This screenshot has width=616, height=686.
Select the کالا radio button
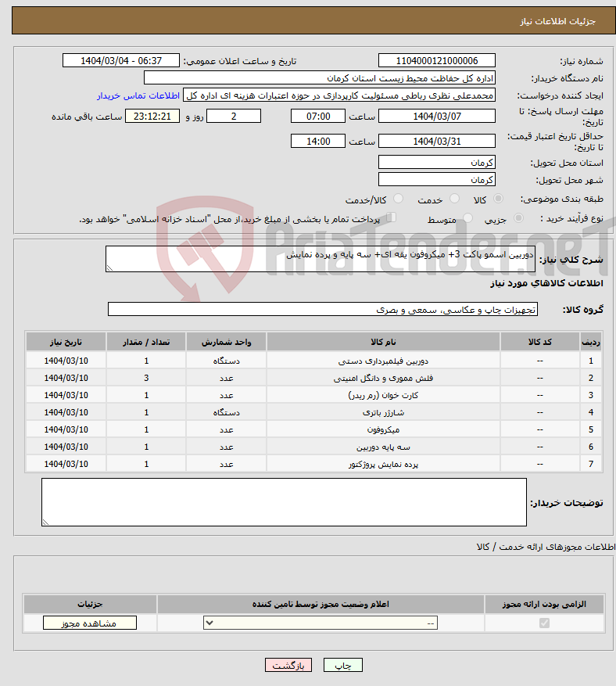point(498,199)
